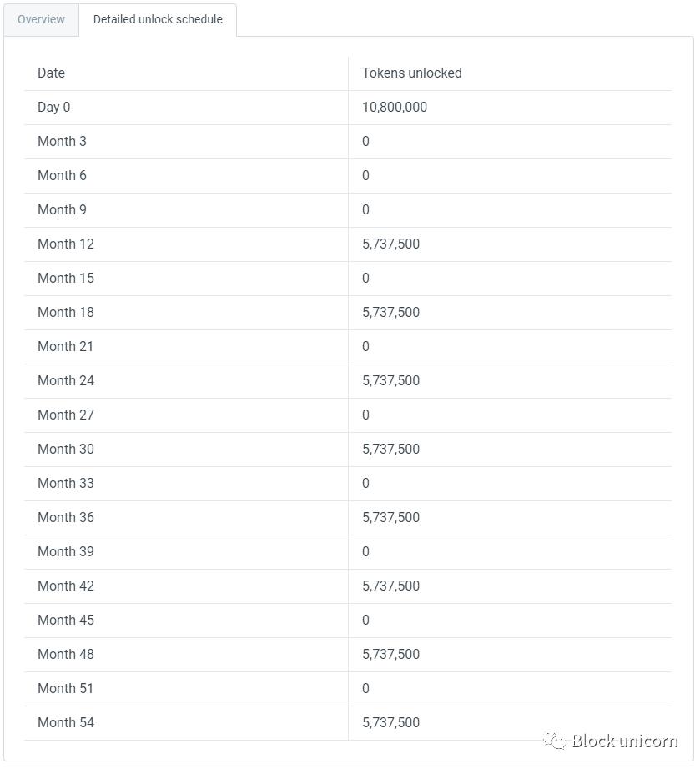Click the 10,800,000 tokens value

pos(395,107)
